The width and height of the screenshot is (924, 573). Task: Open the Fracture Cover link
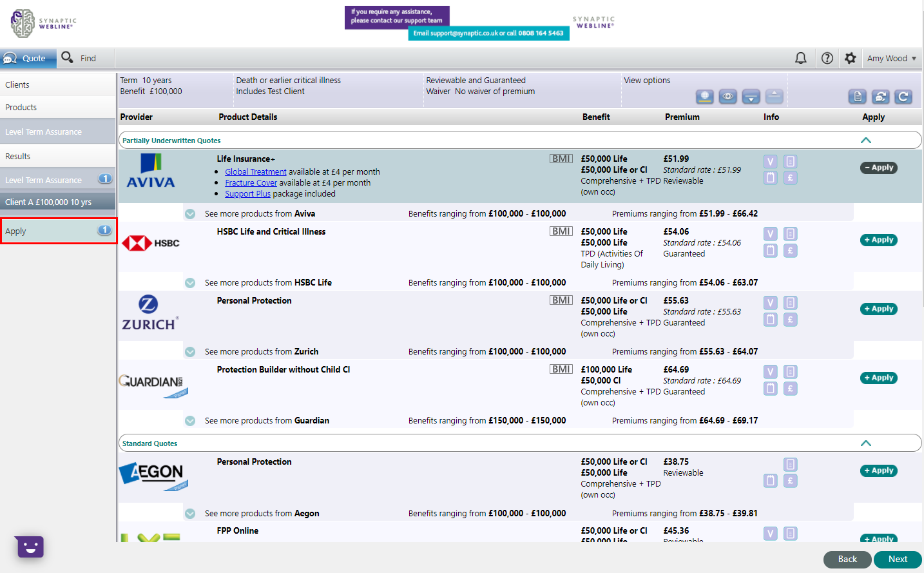[251, 183]
